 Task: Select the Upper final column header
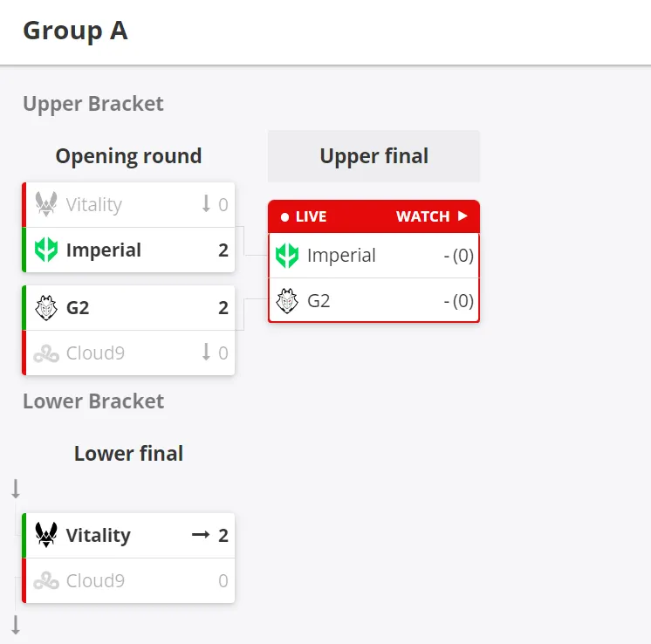point(373,156)
